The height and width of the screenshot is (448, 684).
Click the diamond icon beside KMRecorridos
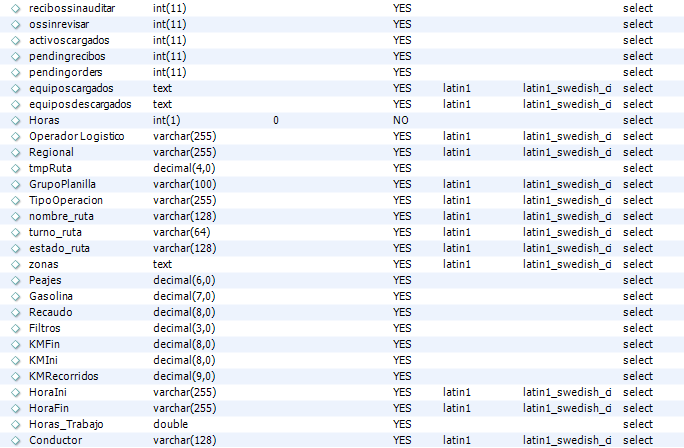click(16, 376)
